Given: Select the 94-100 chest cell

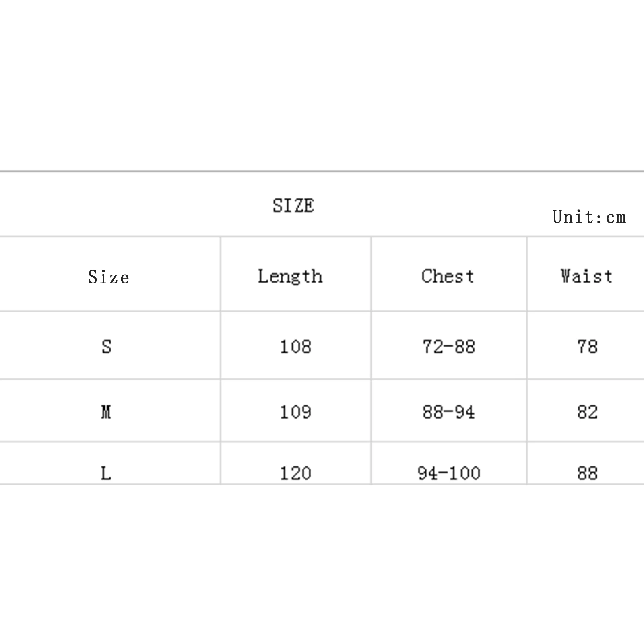Looking at the screenshot, I should [x=449, y=473].
